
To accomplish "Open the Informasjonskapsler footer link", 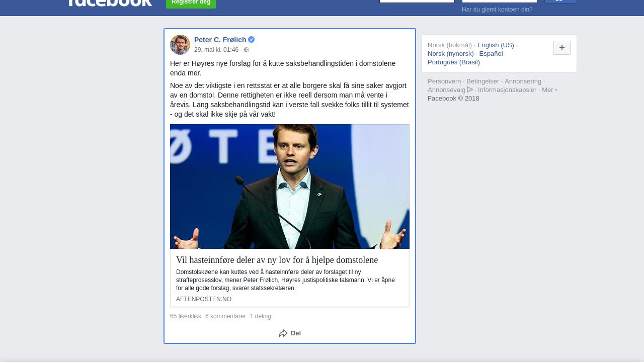I will click(x=507, y=90).
